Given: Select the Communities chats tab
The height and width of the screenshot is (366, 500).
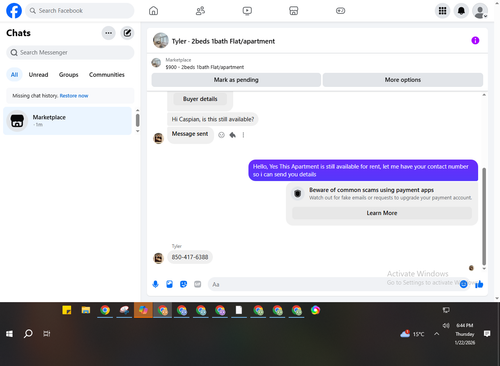Looking at the screenshot, I should pos(107,75).
